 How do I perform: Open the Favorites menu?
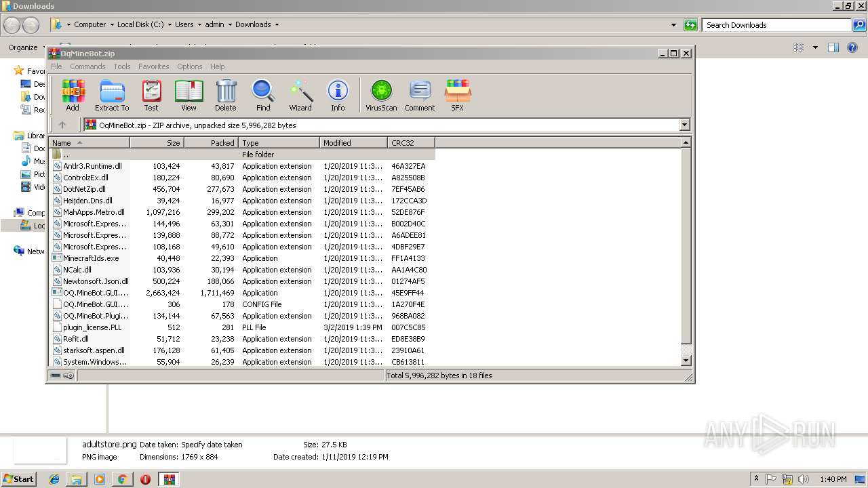tap(154, 66)
